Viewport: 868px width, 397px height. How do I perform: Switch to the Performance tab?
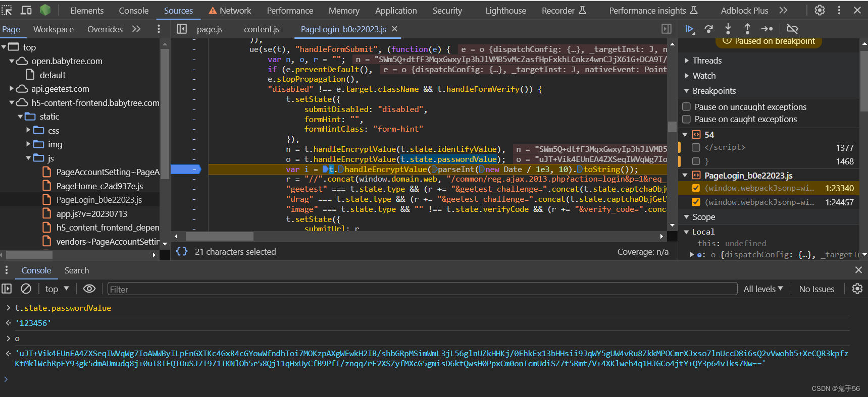[x=290, y=11]
